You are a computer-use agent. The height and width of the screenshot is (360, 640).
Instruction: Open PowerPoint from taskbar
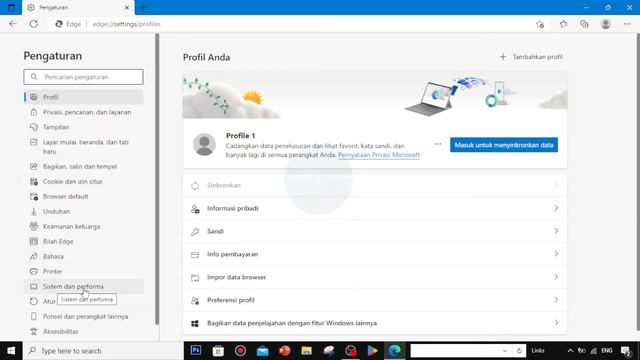[284, 351]
